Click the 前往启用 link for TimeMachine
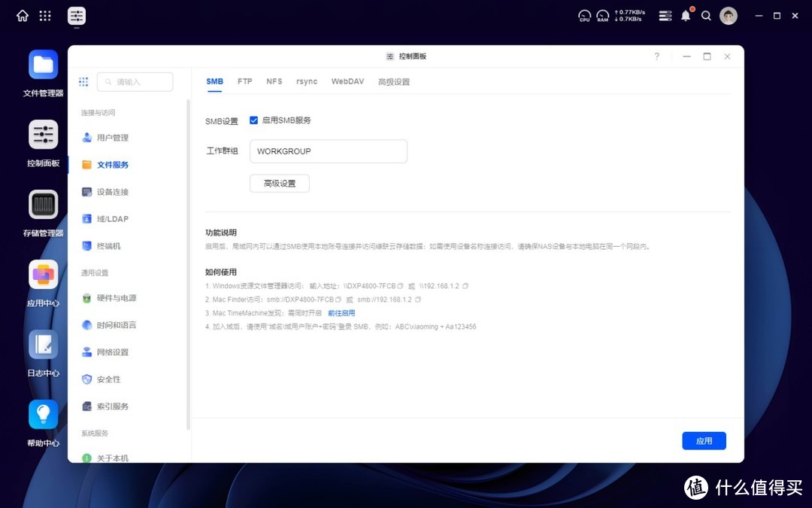The image size is (812, 508). (x=342, y=312)
